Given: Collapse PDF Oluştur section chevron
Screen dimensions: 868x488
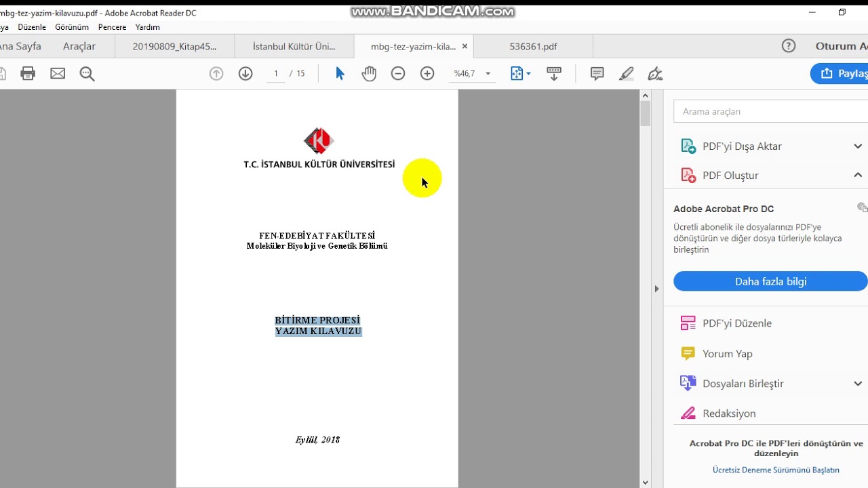Looking at the screenshot, I should (x=858, y=175).
